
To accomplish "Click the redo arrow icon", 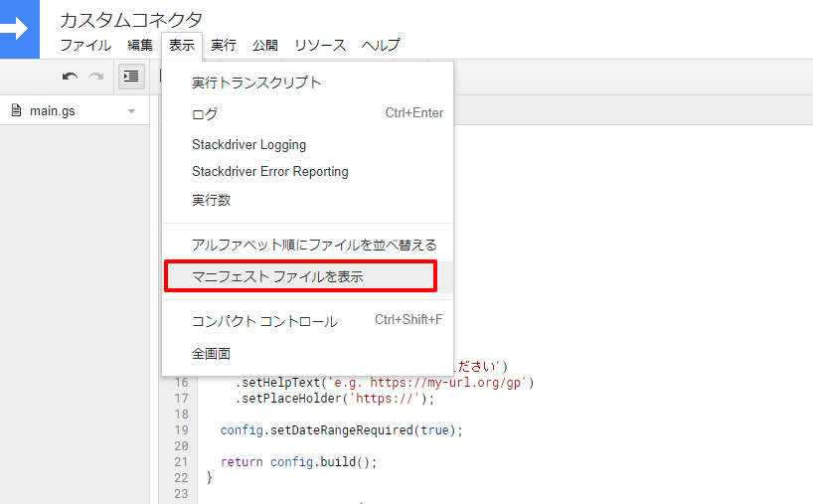I will tap(96, 77).
